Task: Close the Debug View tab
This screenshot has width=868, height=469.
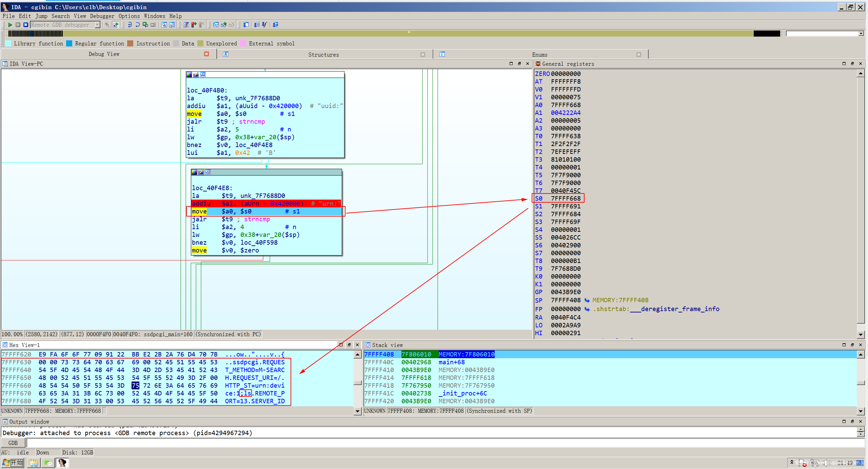Action: coord(206,54)
